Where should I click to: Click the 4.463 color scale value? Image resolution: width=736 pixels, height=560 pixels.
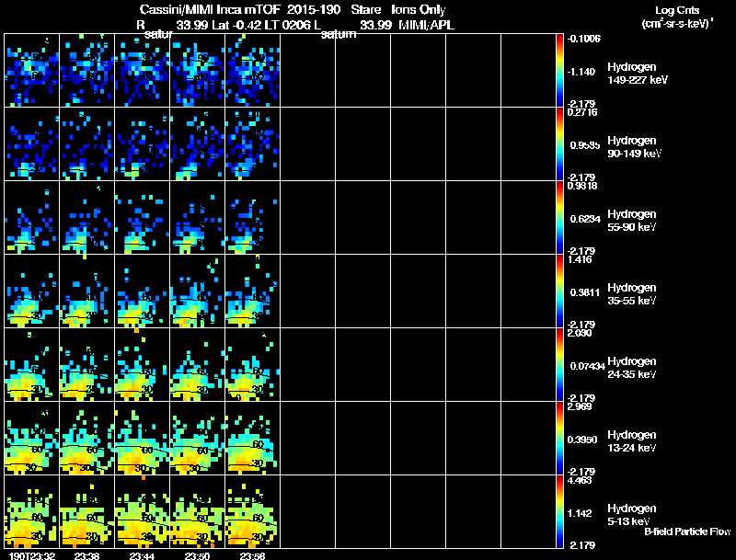tap(580, 481)
